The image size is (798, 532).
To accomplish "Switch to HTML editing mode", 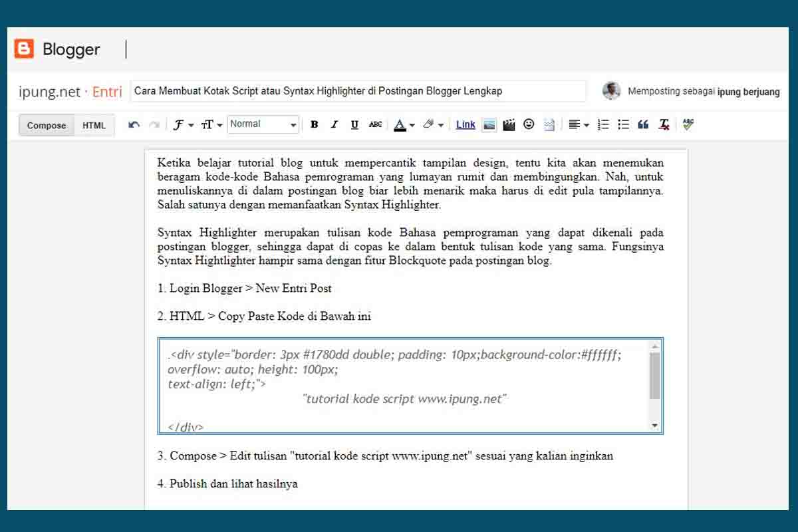I will 94,125.
